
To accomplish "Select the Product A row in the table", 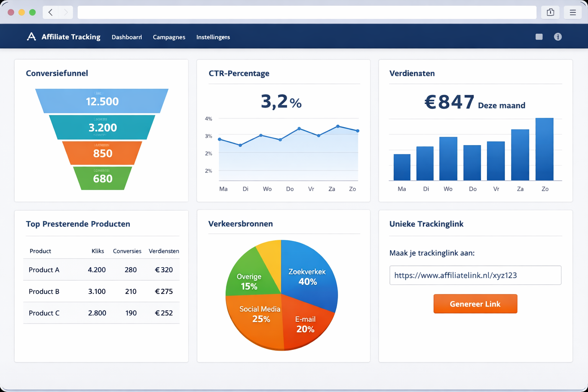I will pyautogui.click(x=101, y=270).
